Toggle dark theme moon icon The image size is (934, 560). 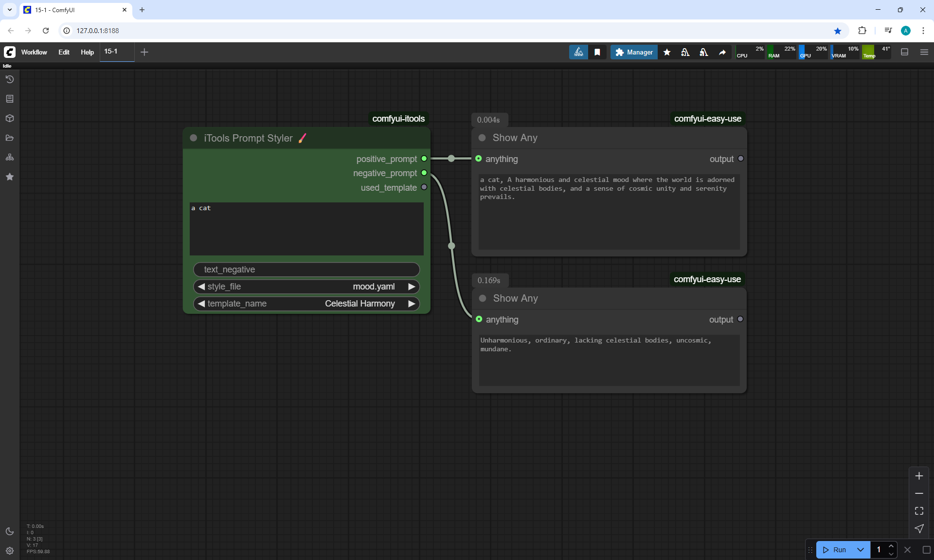point(10,531)
